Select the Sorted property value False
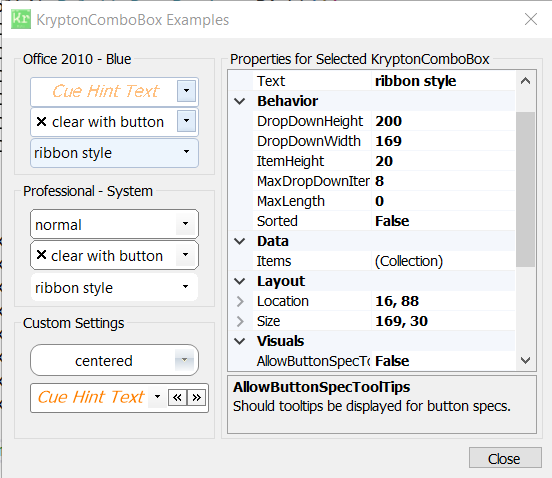Image resolution: width=552 pixels, height=478 pixels. (x=444, y=221)
